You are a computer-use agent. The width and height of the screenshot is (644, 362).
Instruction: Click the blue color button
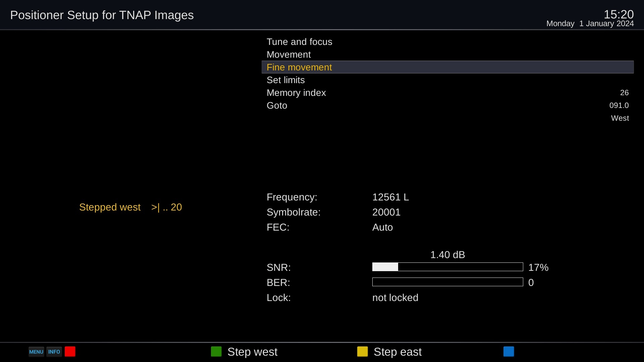pyautogui.click(x=509, y=352)
